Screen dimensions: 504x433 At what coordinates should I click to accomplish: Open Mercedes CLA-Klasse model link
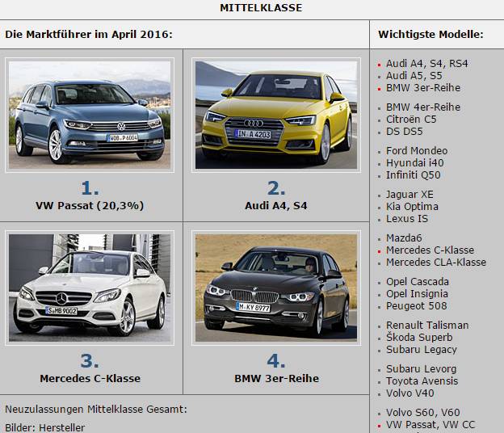(436, 263)
